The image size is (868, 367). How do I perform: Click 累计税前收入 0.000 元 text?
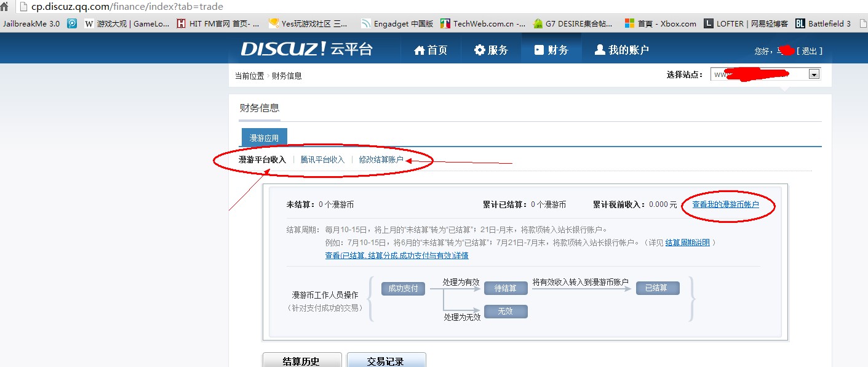[635, 204]
